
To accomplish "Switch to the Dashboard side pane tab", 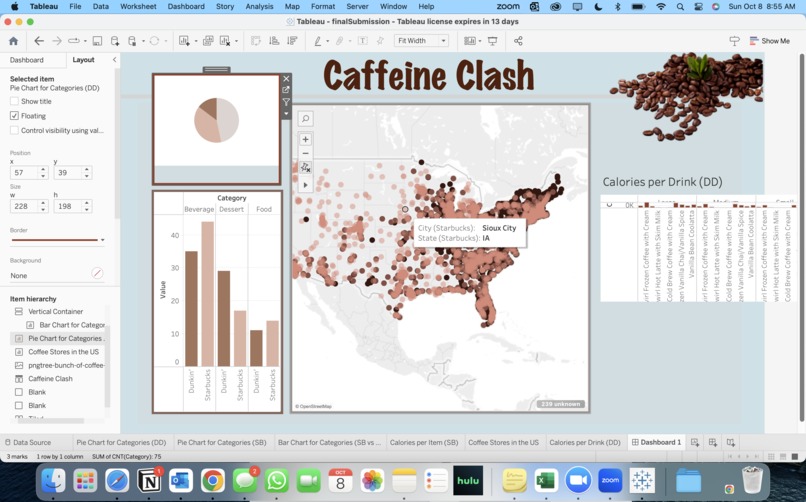I will [27, 60].
